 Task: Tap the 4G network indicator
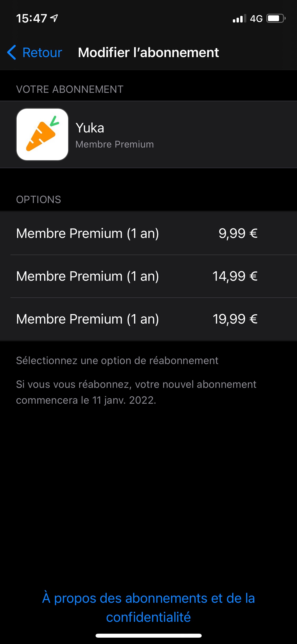[256, 19]
